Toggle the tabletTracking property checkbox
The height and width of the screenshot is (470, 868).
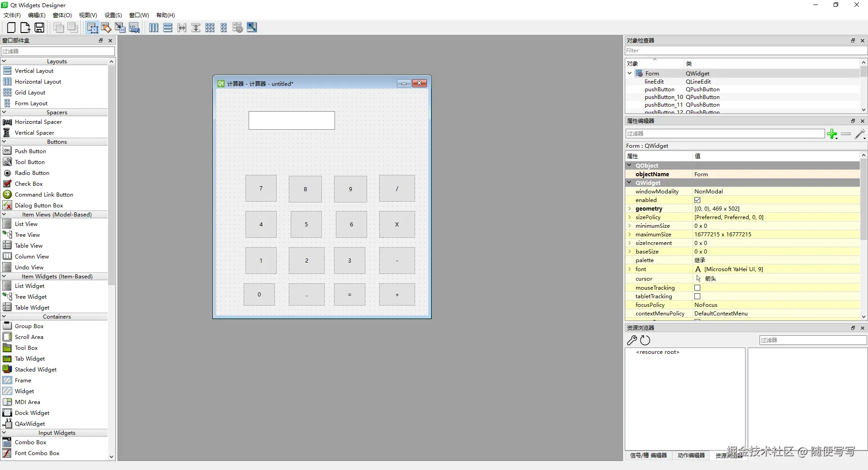[697, 296]
